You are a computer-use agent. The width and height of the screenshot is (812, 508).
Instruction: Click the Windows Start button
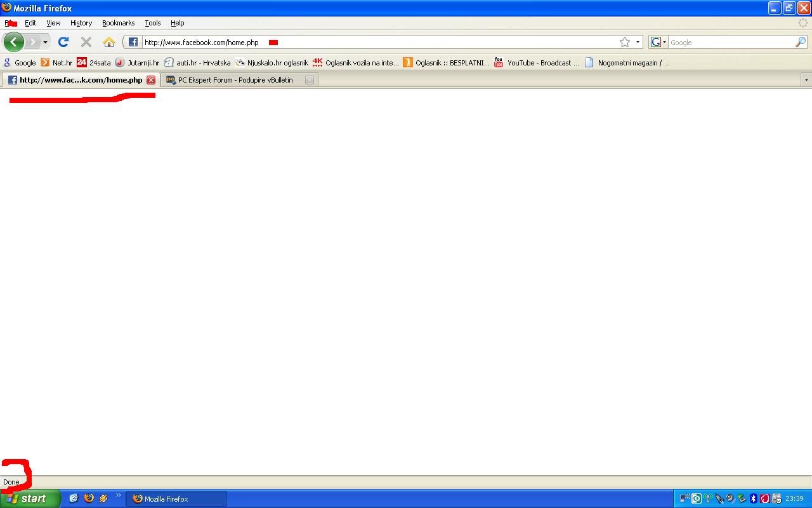point(30,499)
